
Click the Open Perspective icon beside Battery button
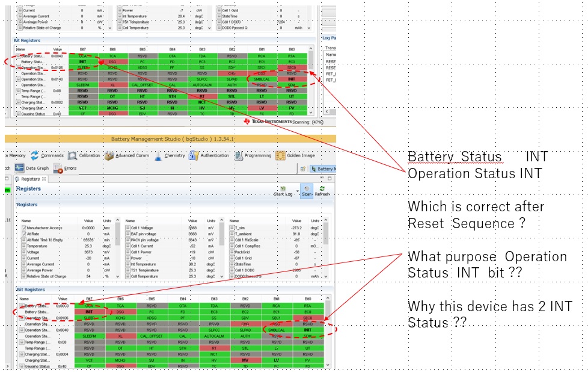pos(302,169)
